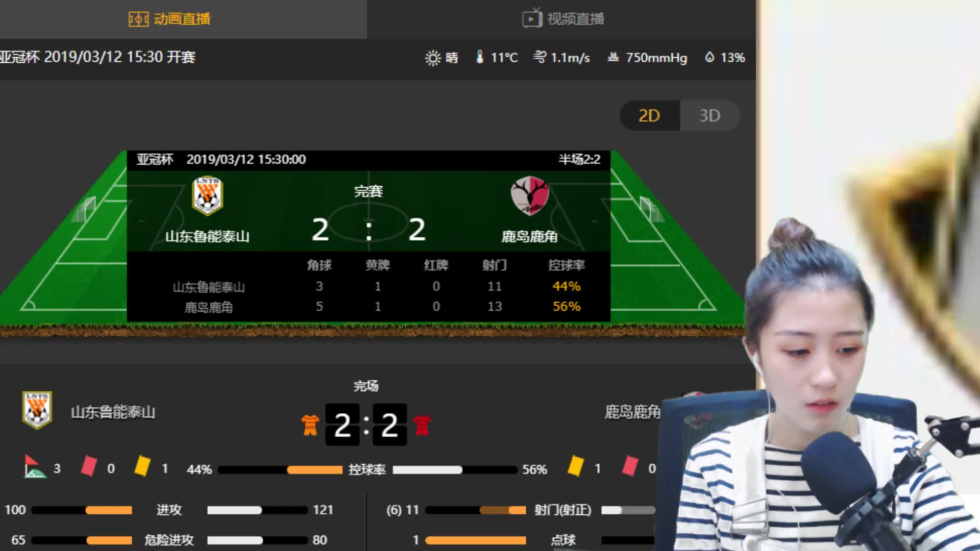Click the sunny weather icon
The height and width of the screenshot is (551, 980).
click(x=432, y=58)
